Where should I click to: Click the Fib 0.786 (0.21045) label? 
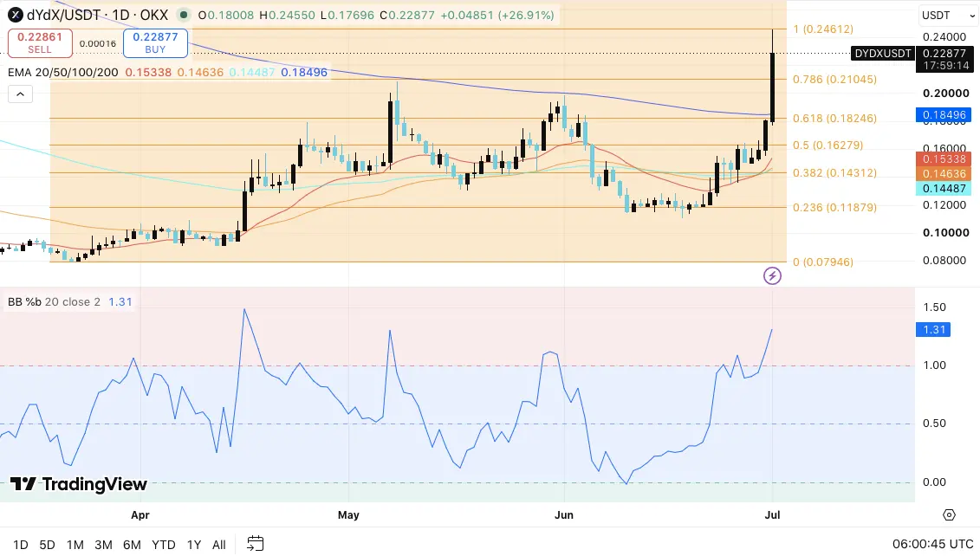coord(835,80)
